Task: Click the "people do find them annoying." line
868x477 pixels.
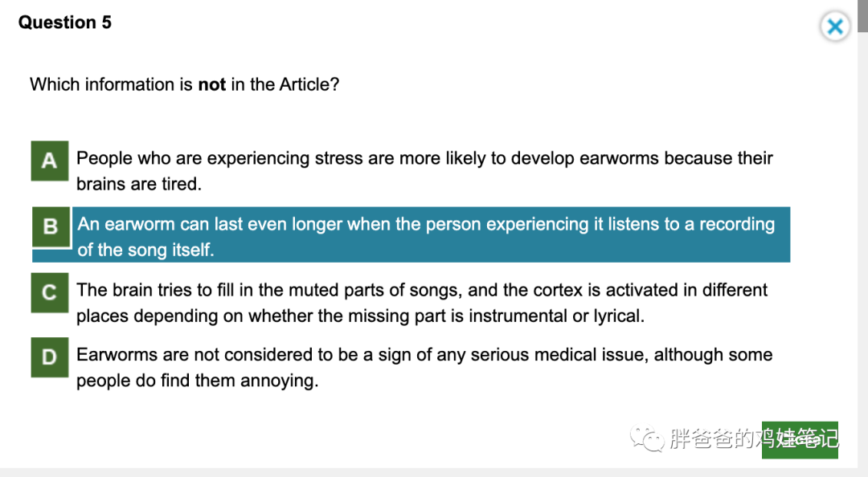Action: (x=197, y=381)
